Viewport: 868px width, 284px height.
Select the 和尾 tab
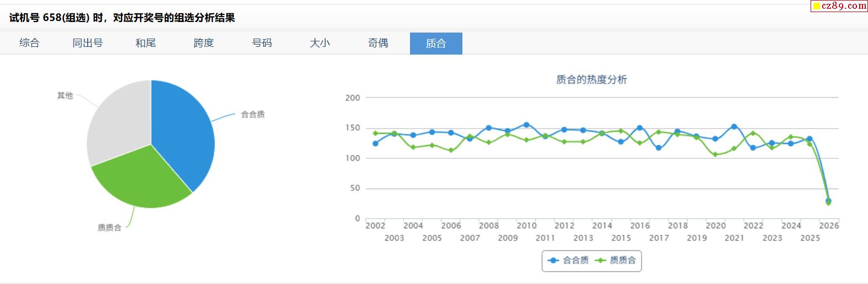click(x=146, y=43)
